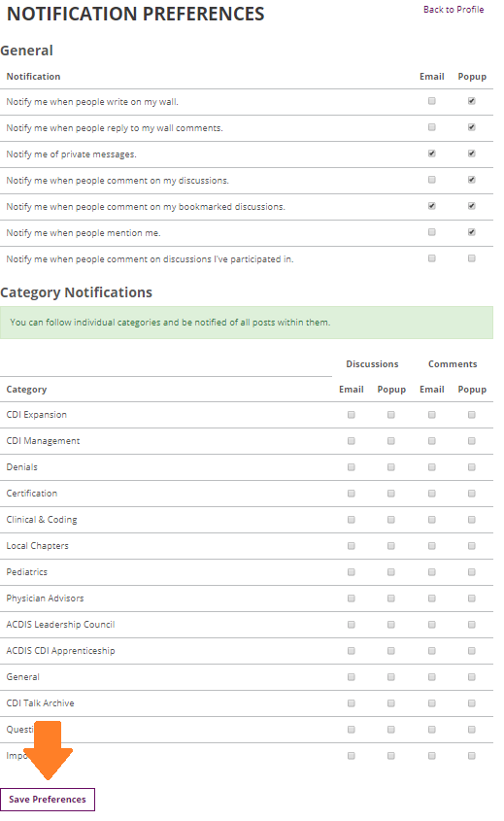The image size is (504, 821).
Task: Uncheck Popup for people writing on my wall
Action: click(x=472, y=101)
